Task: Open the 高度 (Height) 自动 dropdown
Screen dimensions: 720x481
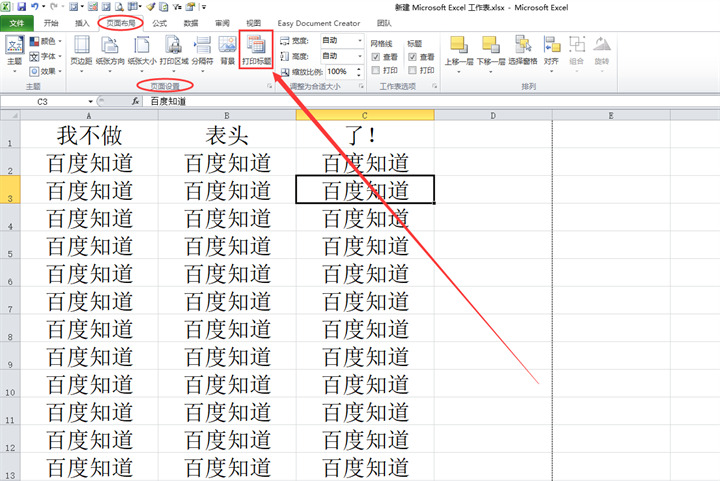Action: pyautogui.click(x=360, y=56)
